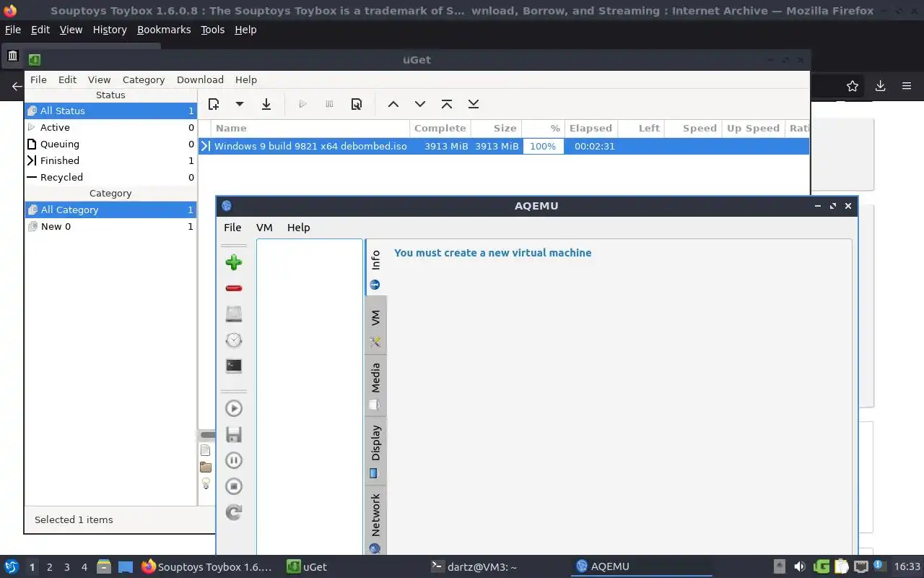Open uGet Category menu
Image resolution: width=924 pixels, height=578 pixels.
coord(144,79)
